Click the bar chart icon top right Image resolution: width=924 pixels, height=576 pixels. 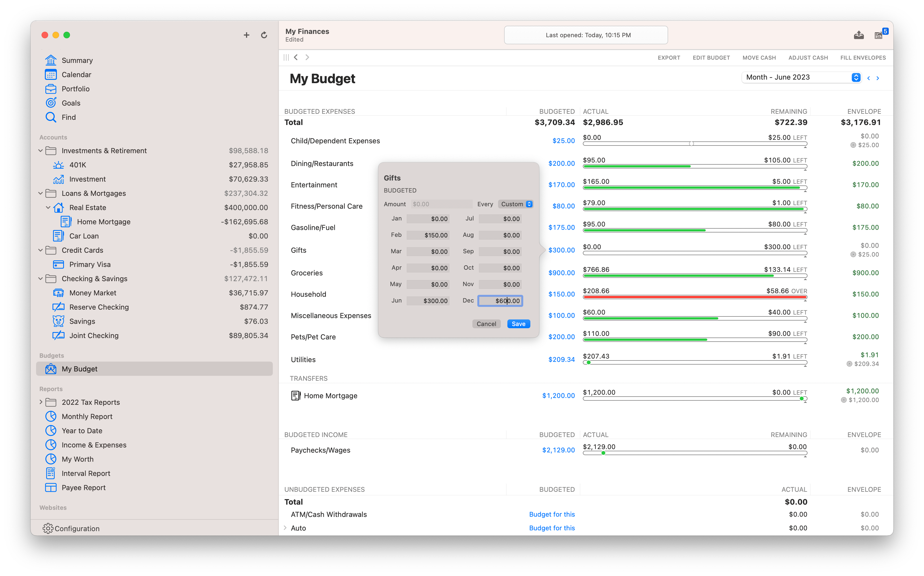(x=879, y=34)
